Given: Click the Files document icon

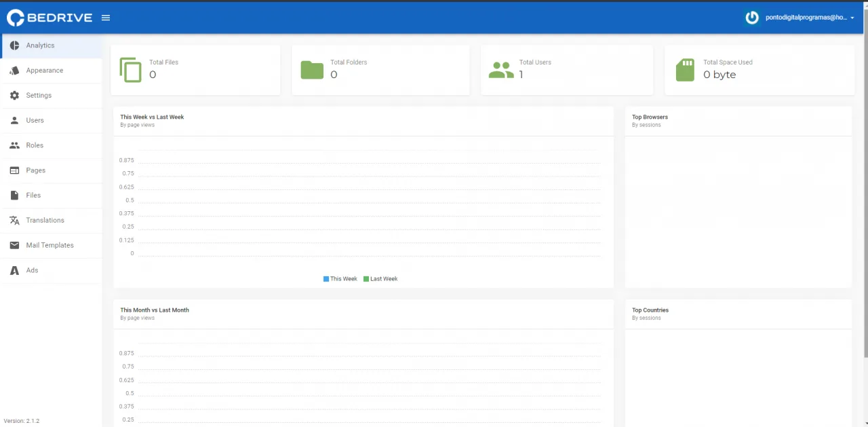Looking at the screenshot, I should [14, 196].
